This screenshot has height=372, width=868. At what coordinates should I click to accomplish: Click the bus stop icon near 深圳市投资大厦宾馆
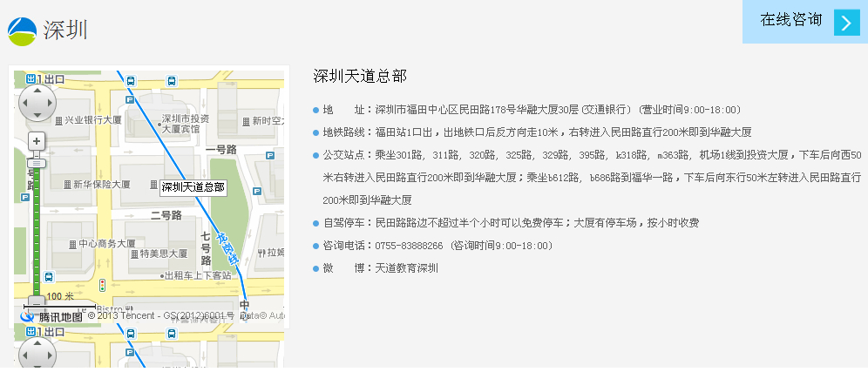[x=172, y=81]
